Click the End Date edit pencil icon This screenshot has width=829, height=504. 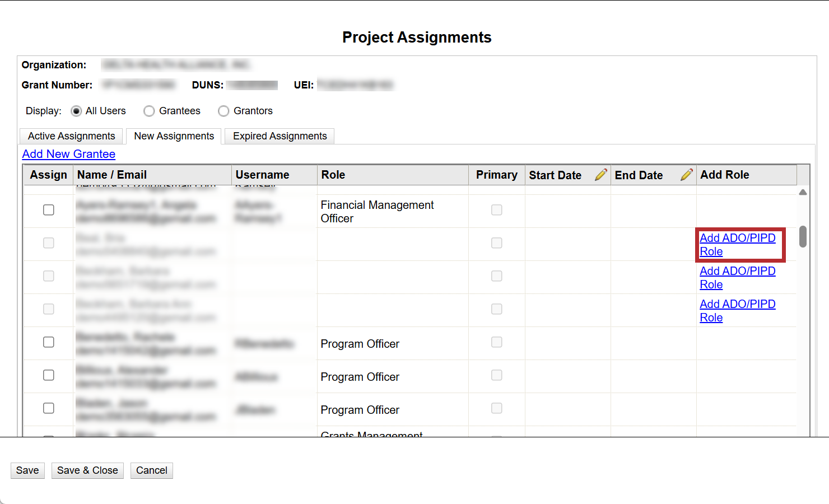click(x=686, y=175)
